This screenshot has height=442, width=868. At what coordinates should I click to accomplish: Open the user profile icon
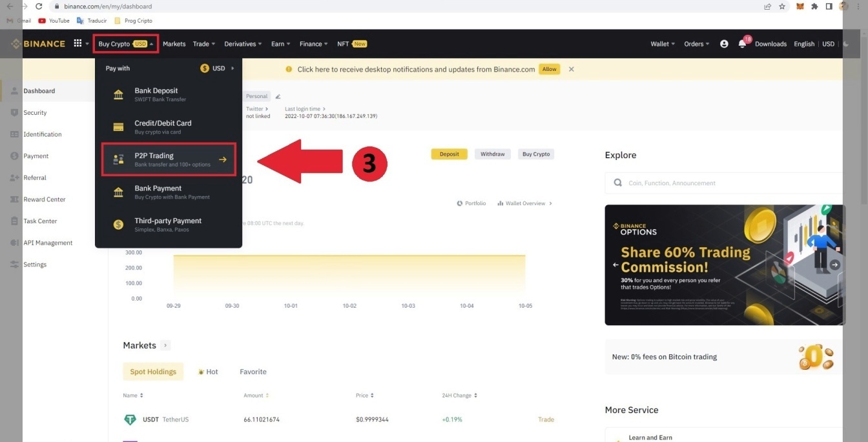(x=724, y=44)
